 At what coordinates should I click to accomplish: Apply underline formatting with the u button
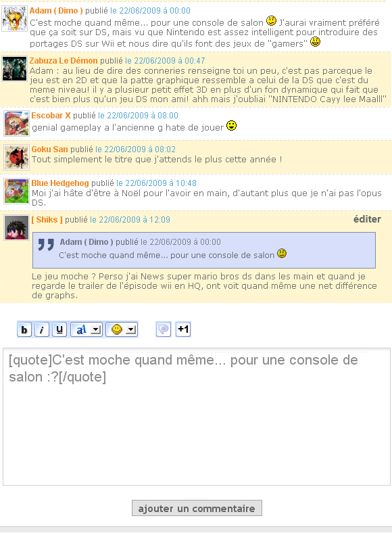pos(59,329)
